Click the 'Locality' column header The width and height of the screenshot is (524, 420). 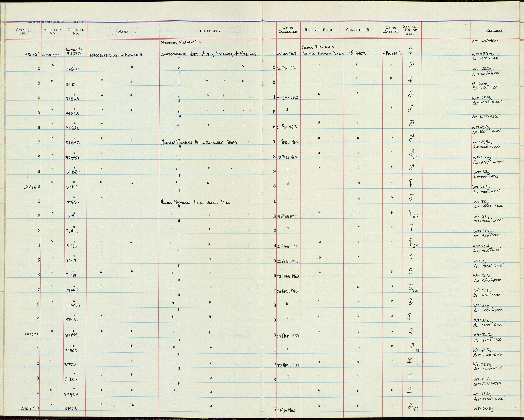pyautogui.click(x=210, y=31)
